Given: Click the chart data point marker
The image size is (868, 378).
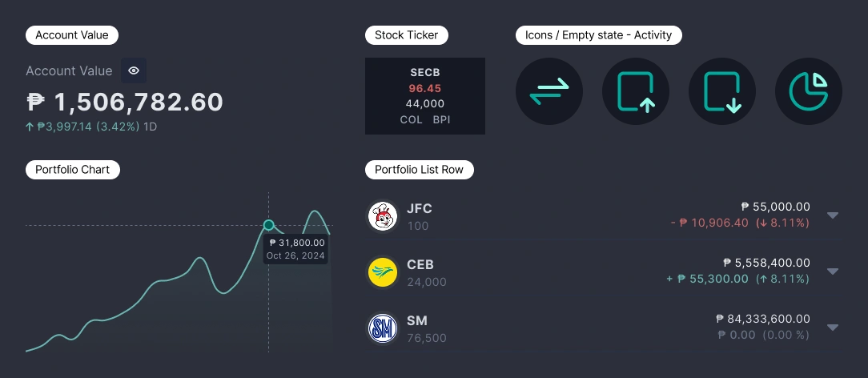Looking at the screenshot, I should [269, 225].
